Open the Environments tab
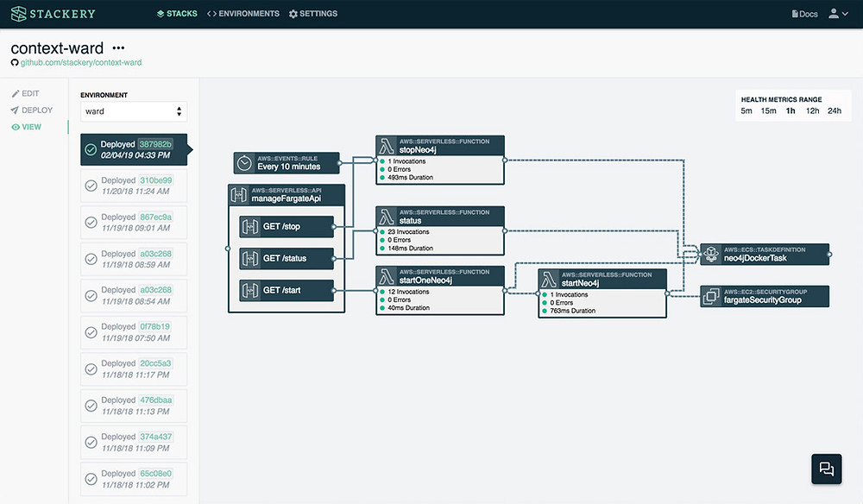Screen dimensions: 863x504 pos(243,14)
